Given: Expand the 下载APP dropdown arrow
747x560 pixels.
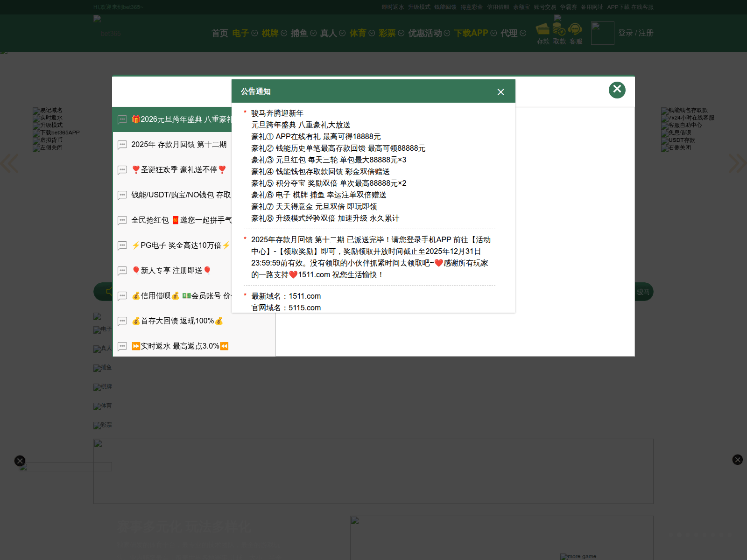Looking at the screenshot, I should [493, 33].
